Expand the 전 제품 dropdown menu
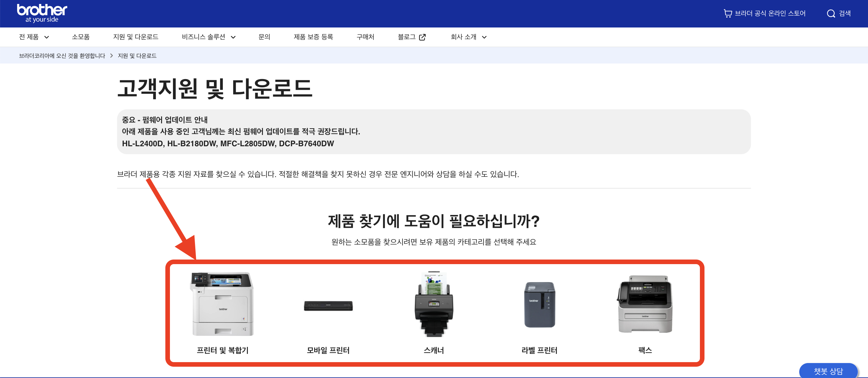The image size is (868, 378). tap(34, 37)
